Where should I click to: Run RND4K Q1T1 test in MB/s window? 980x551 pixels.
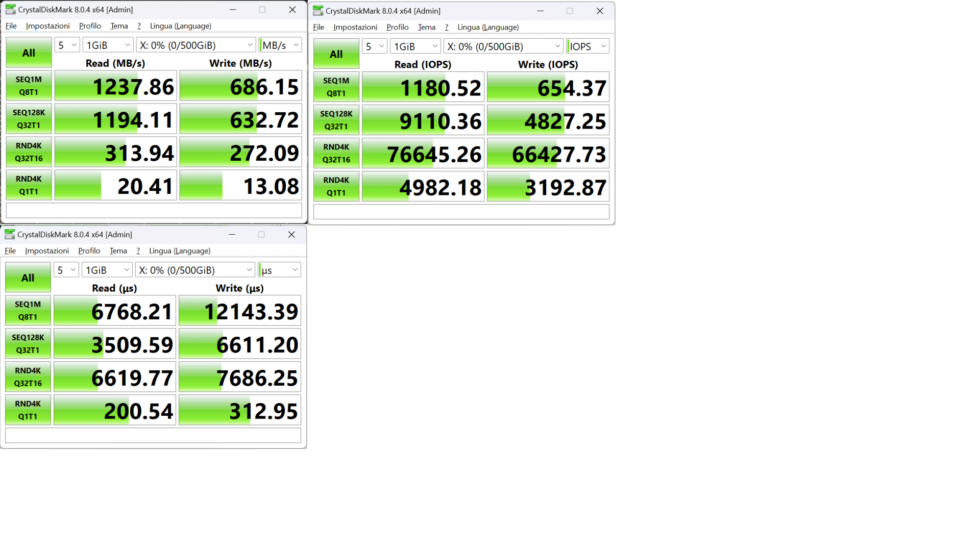click(x=29, y=185)
